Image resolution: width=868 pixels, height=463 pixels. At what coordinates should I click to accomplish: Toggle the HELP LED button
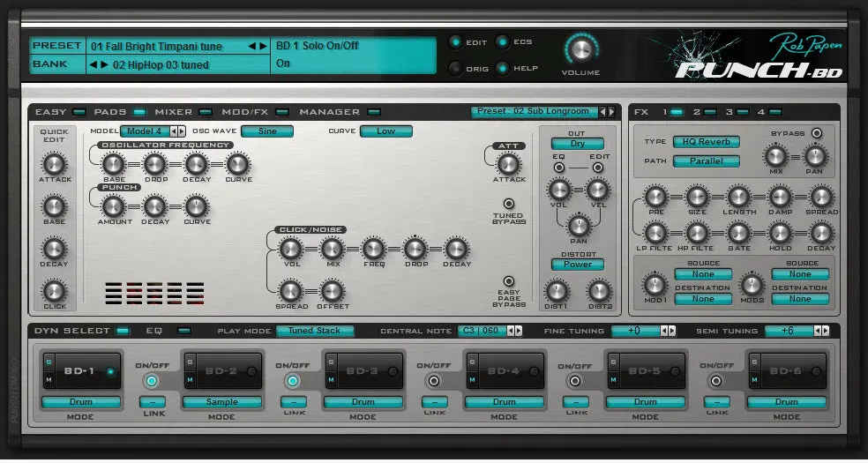[503, 69]
